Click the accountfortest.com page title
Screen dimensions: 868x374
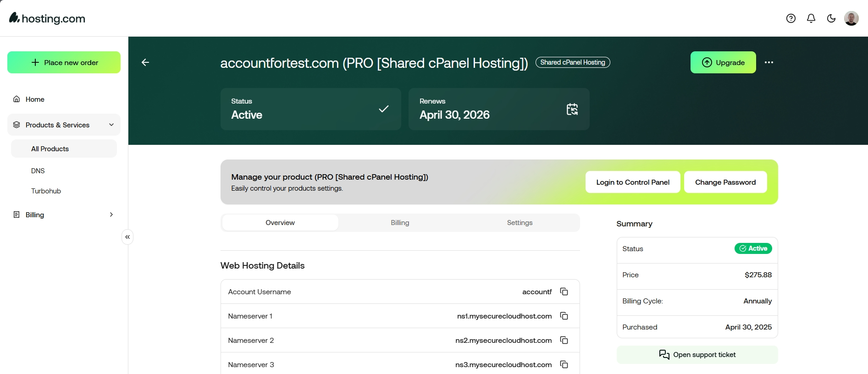[x=374, y=63]
